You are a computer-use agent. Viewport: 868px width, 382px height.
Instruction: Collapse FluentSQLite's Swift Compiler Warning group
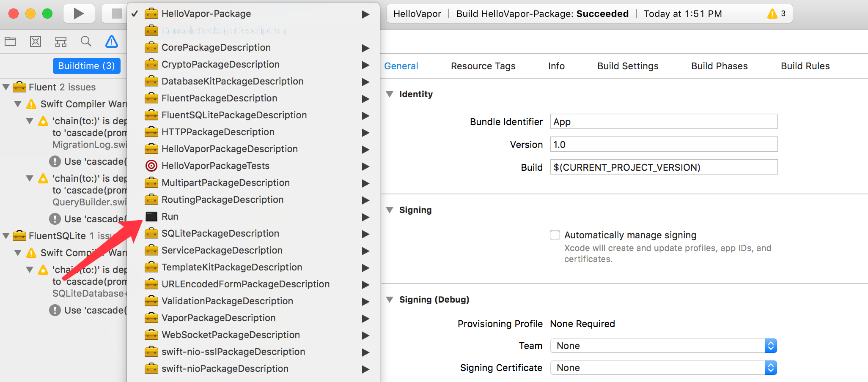[x=18, y=253]
